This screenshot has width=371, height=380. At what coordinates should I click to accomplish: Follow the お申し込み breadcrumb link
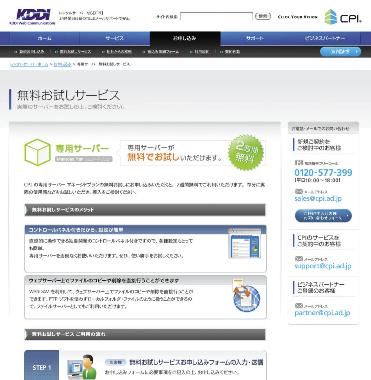(62, 64)
